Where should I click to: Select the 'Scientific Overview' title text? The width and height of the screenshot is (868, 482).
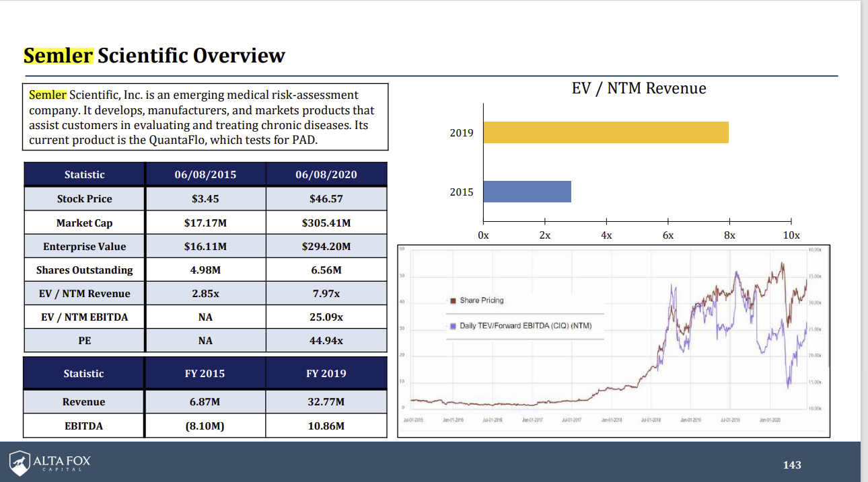tap(191, 55)
